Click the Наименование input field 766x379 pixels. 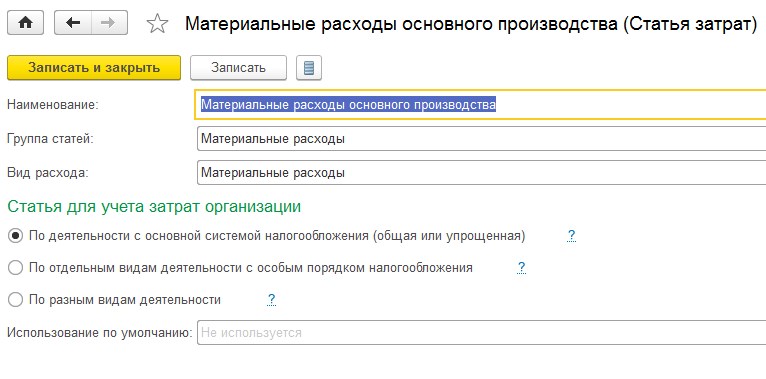coord(481,104)
